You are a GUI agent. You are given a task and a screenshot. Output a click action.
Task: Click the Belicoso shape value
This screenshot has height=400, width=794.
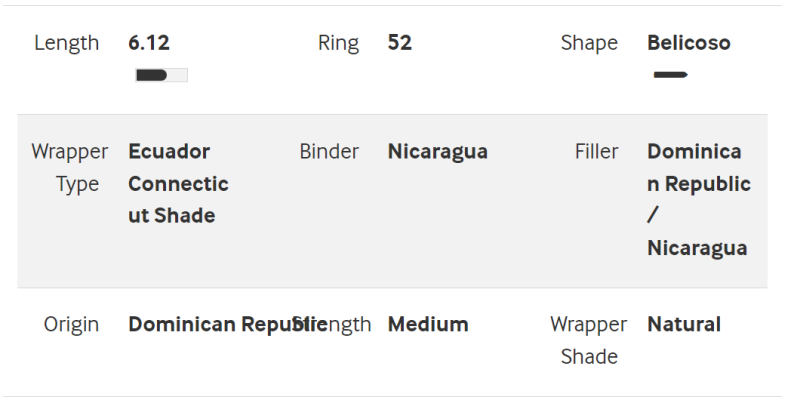(689, 43)
